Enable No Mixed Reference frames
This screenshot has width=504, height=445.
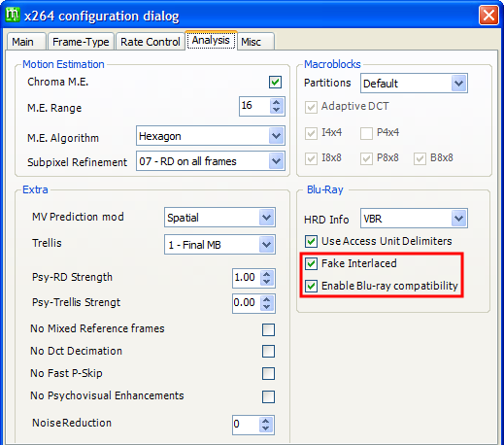[x=268, y=329]
